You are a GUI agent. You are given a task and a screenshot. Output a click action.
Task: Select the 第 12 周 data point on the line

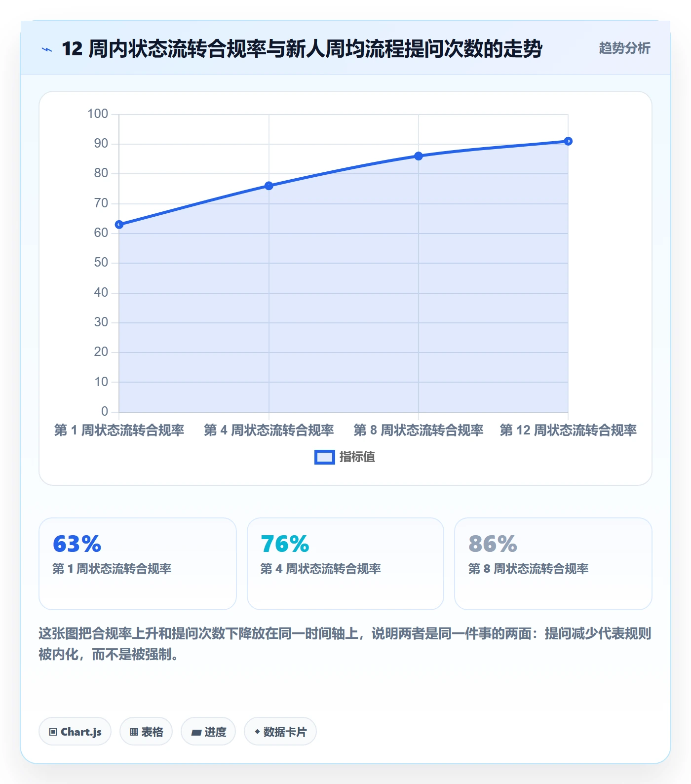(568, 141)
